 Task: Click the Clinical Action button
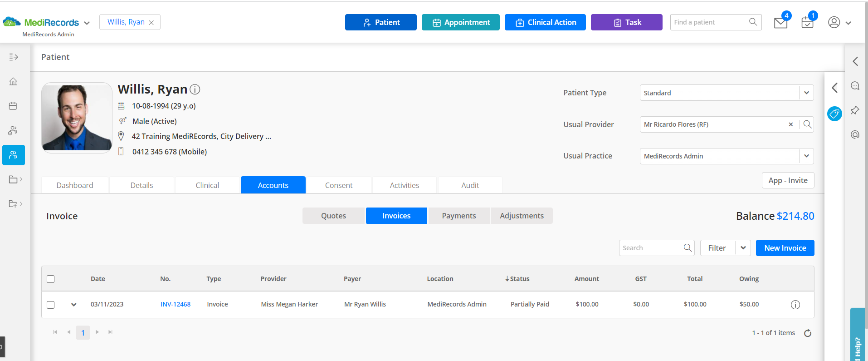(545, 22)
